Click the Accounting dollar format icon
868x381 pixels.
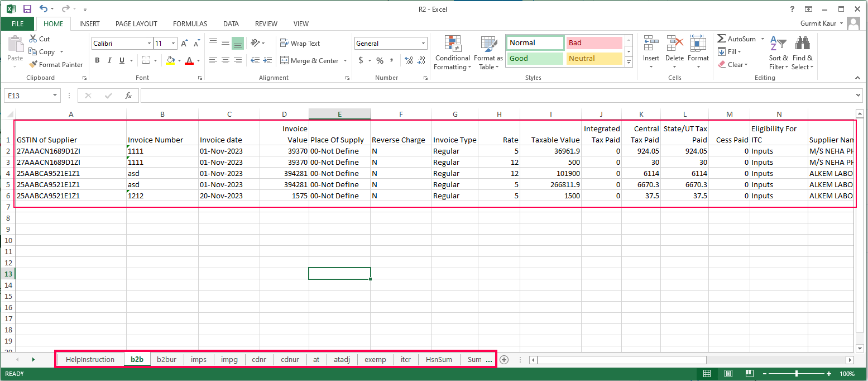pyautogui.click(x=361, y=60)
